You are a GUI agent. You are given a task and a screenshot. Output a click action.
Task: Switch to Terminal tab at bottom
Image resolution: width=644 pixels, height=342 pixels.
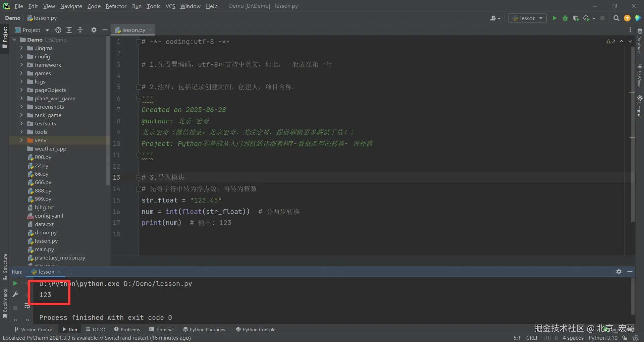[161, 330]
